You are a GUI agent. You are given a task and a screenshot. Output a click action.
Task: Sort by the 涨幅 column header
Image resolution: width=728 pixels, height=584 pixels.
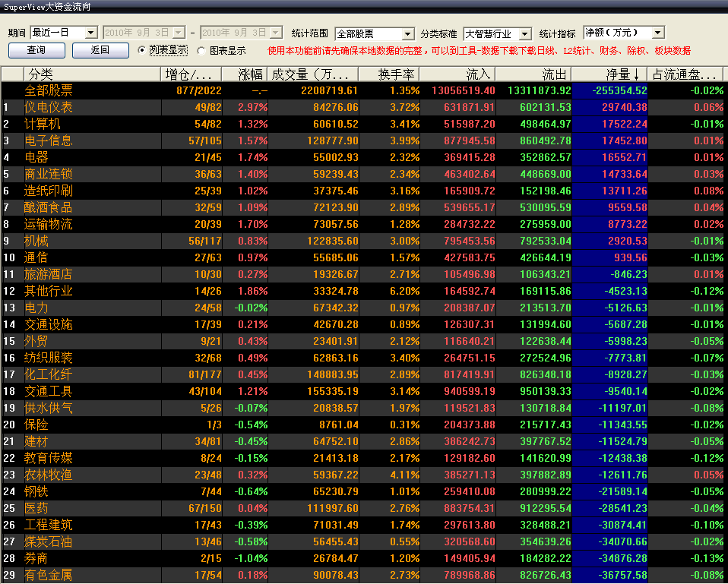pyautogui.click(x=245, y=74)
